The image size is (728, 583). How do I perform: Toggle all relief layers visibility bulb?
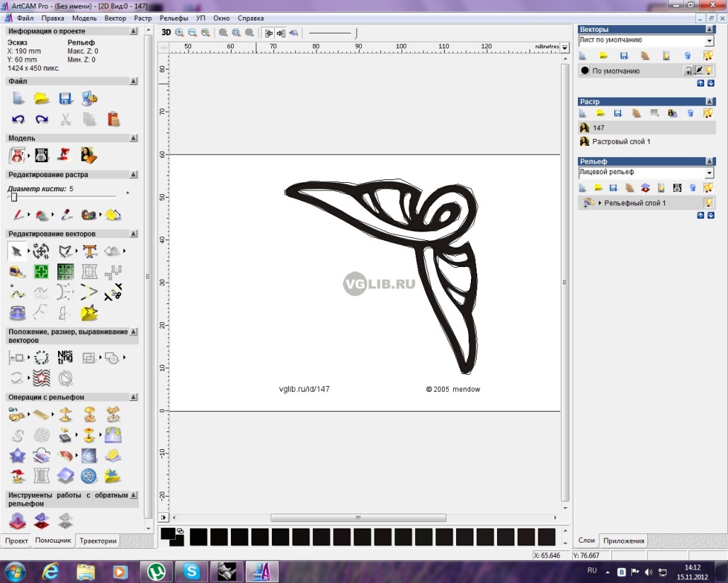coord(708,188)
